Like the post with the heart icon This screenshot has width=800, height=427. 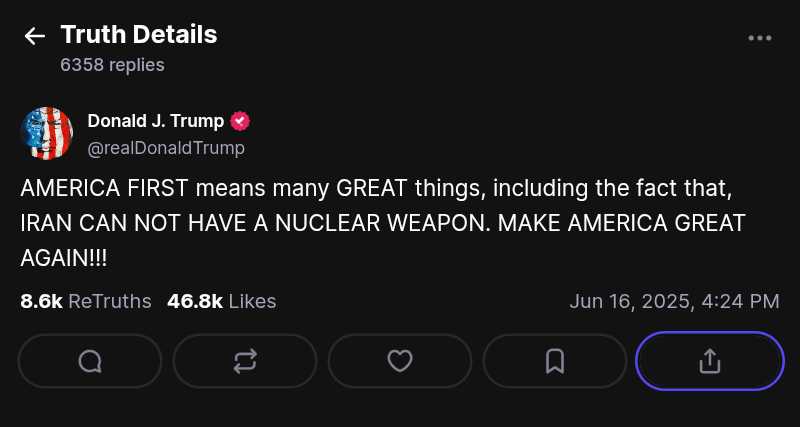click(400, 361)
